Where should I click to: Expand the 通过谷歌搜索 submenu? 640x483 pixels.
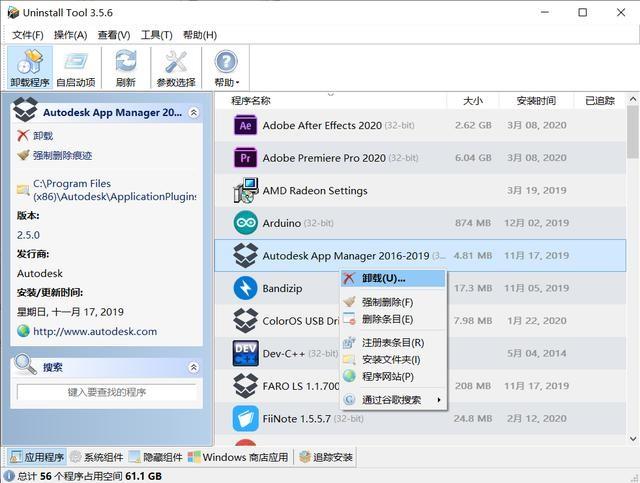click(393, 400)
